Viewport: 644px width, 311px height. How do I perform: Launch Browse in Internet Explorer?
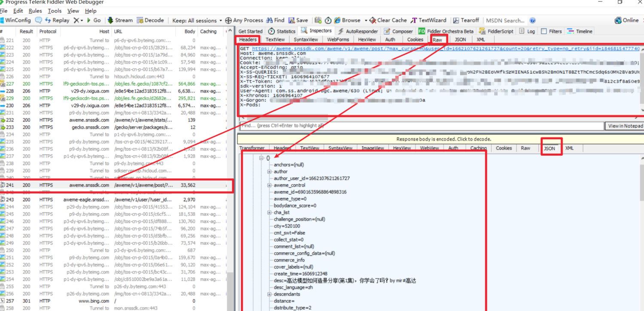[347, 20]
